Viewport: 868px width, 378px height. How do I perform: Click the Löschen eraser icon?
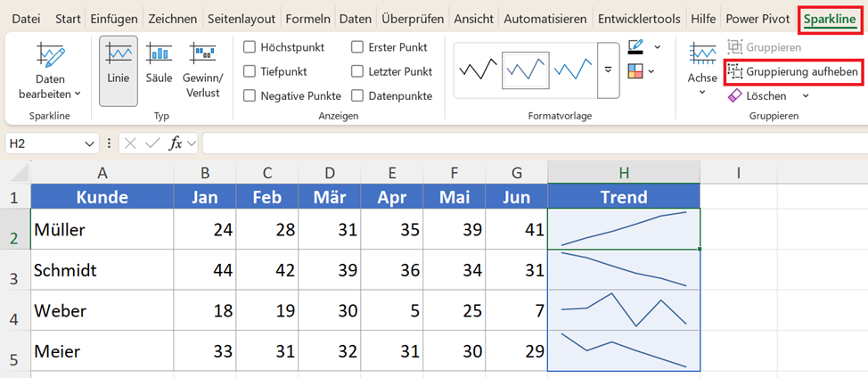tap(734, 96)
